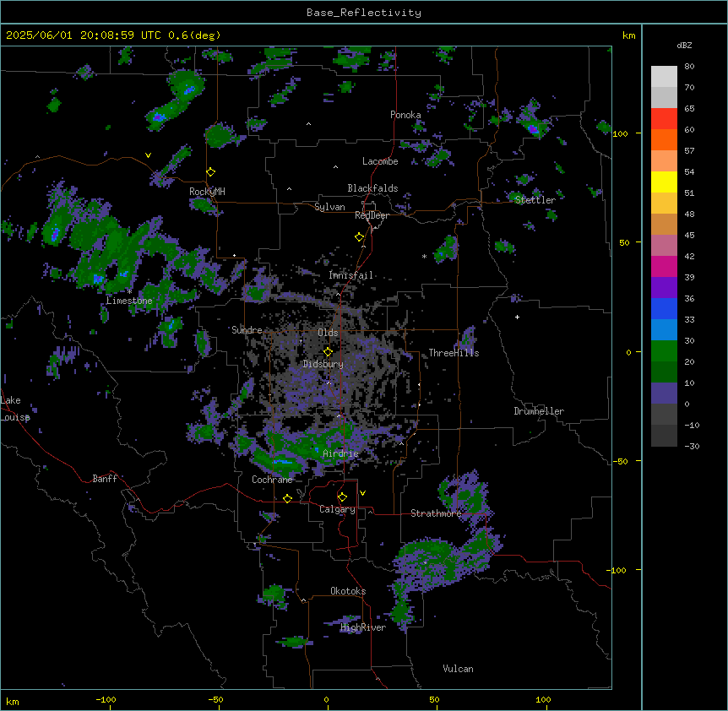
Task: Click the asterisk marker east of Innisfail
Action: (424, 256)
